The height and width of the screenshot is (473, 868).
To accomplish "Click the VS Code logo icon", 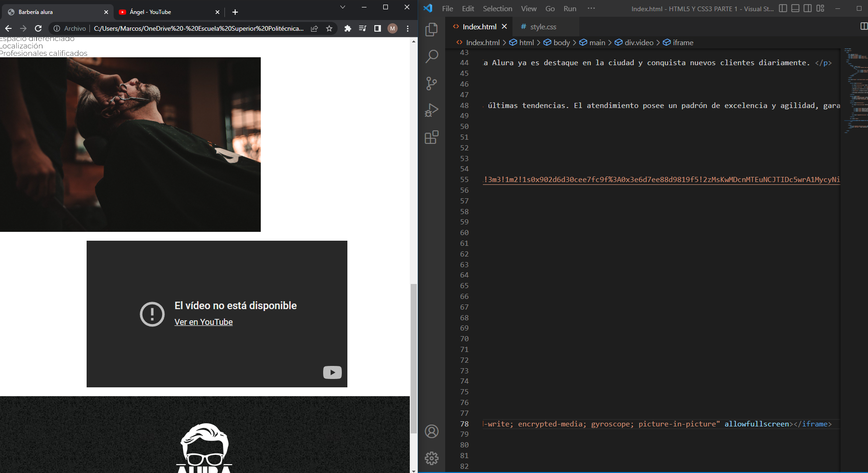I will 428,8.
